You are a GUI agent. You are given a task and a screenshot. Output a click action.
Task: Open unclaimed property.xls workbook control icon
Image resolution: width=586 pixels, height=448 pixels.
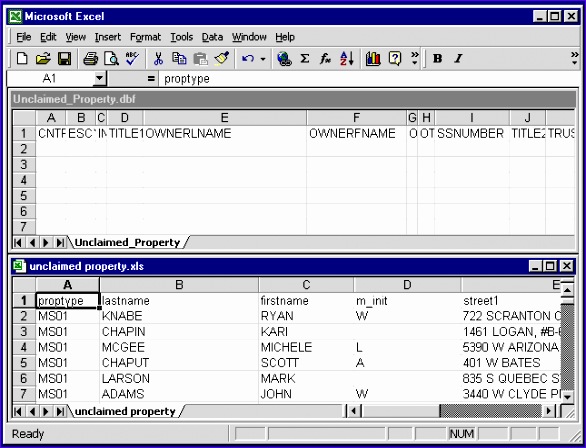19,266
